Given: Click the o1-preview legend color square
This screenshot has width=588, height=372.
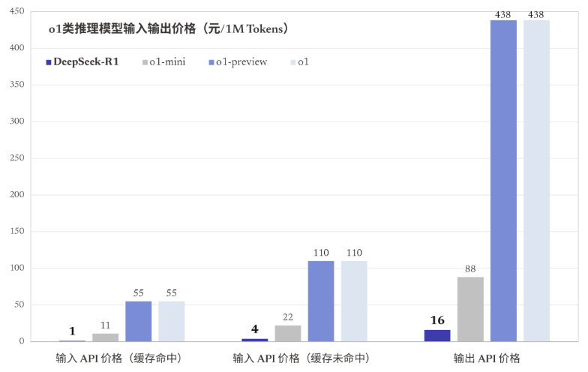Looking at the screenshot, I should 211,62.
